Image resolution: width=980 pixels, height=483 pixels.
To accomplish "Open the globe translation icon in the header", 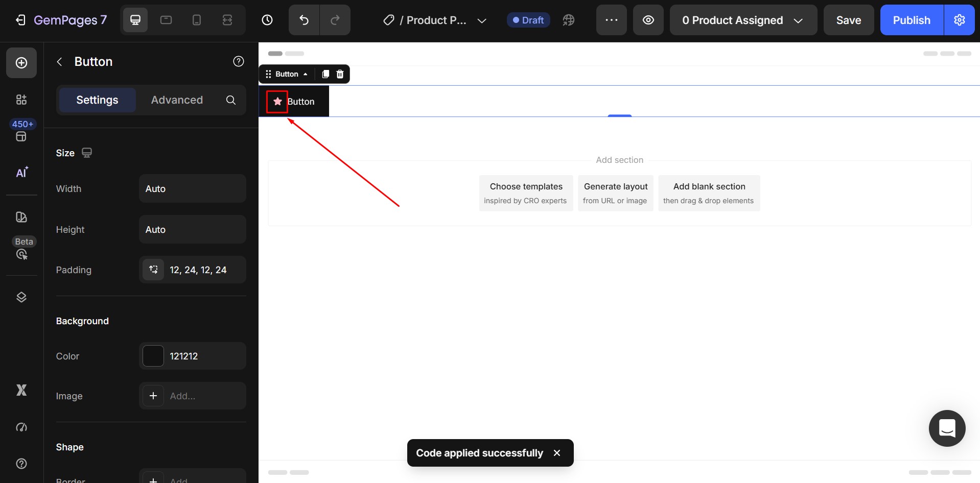I will (568, 20).
